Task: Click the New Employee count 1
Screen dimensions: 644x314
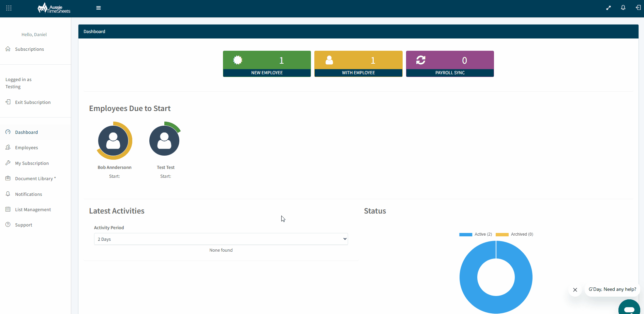Action: 282,60
